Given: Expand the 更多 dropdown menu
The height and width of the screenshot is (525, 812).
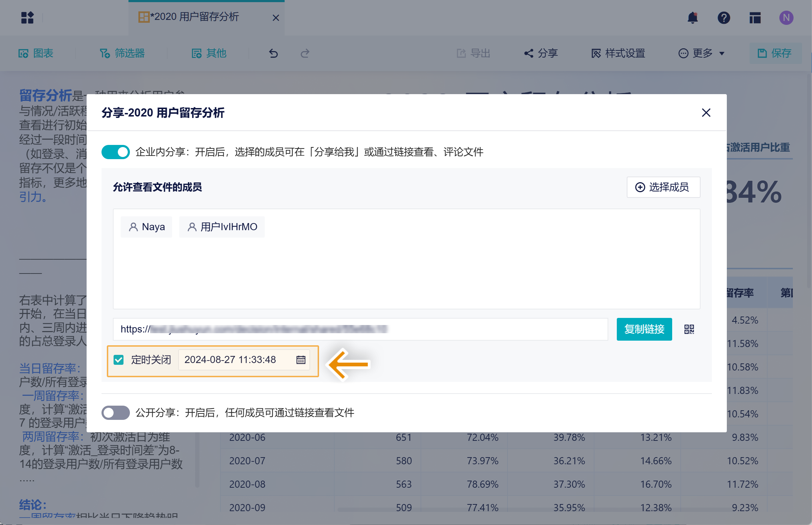Looking at the screenshot, I should (x=701, y=53).
